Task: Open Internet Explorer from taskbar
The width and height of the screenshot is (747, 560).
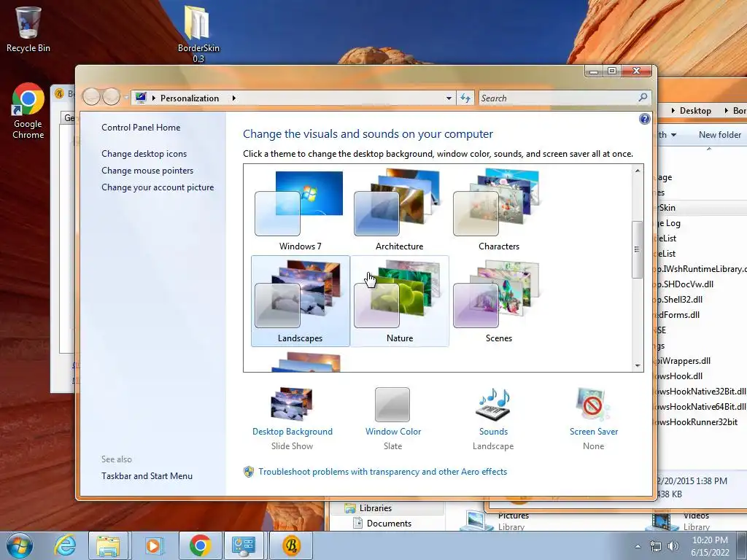Action: [x=65, y=545]
